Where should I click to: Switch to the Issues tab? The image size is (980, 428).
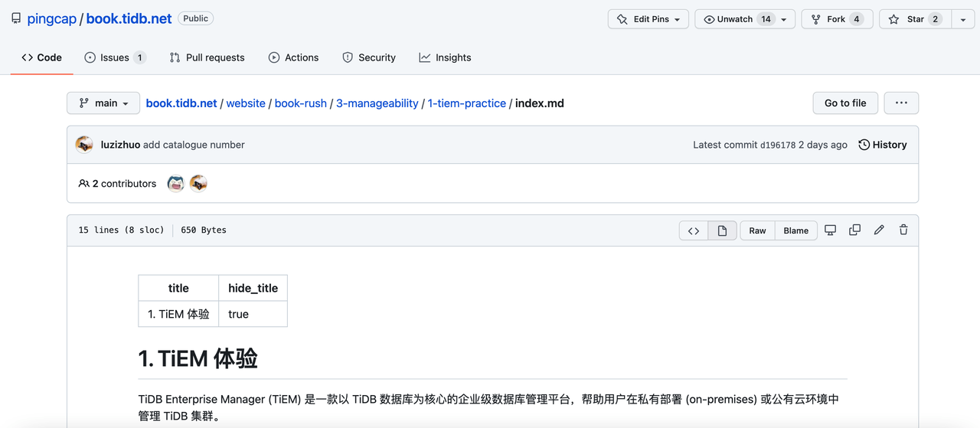[115, 57]
